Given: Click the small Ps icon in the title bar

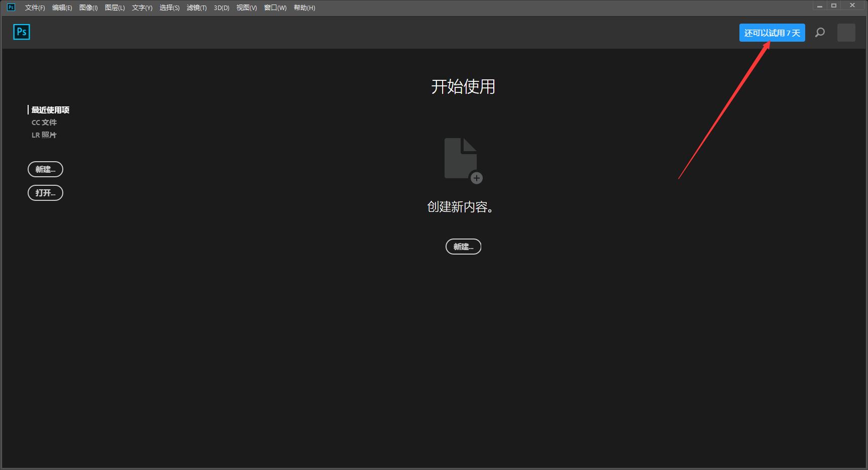Looking at the screenshot, I should 10,7.
